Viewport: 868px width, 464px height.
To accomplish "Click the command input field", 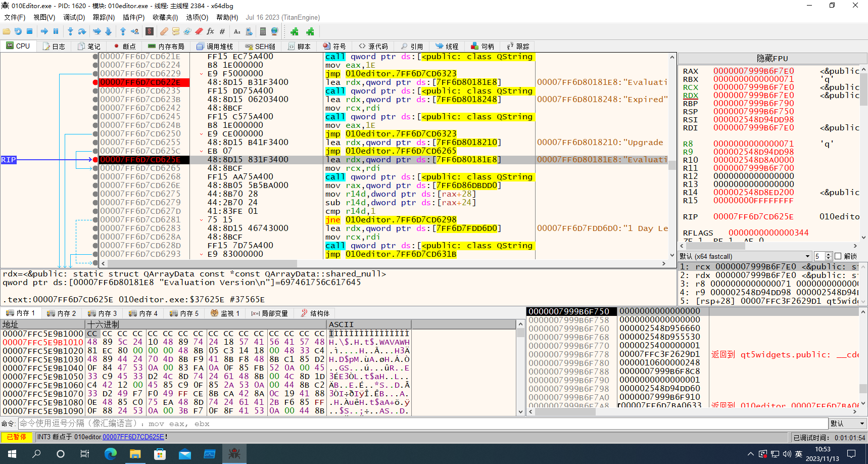I will pyautogui.click(x=423, y=424).
